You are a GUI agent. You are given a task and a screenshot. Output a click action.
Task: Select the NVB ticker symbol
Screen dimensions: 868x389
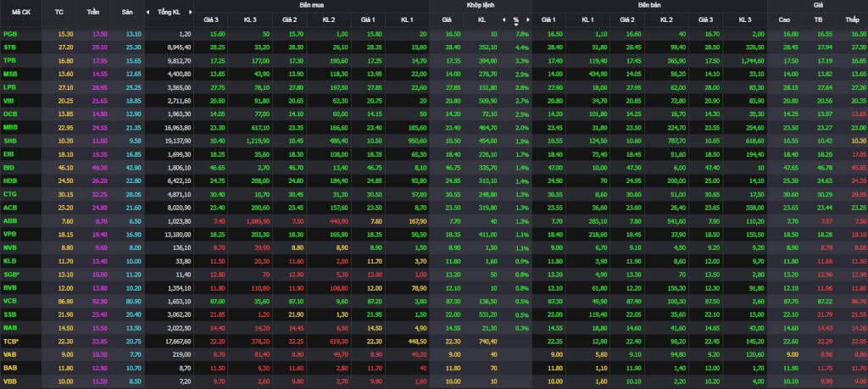[x=10, y=247]
